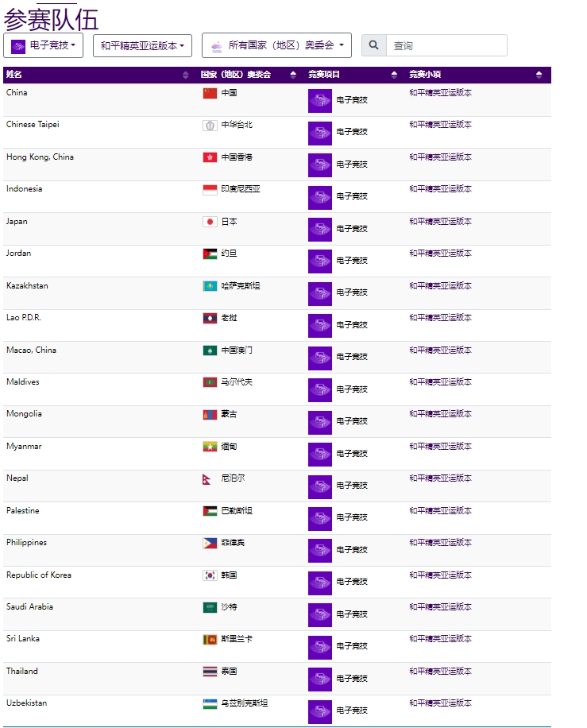This screenshot has width=587, height=728.
Task: Click the Thailand flag icon
Action: (210, 672)
